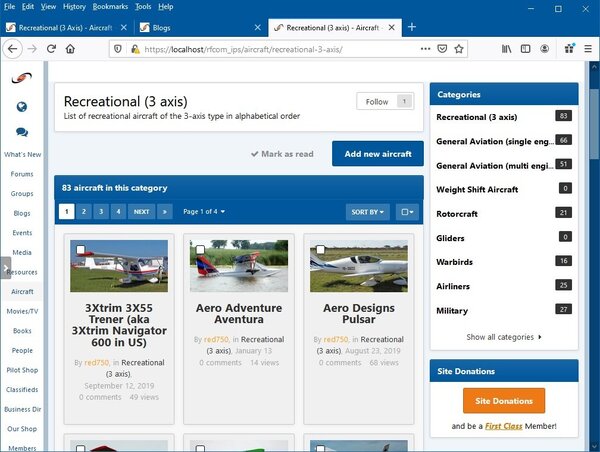Open a new browser tab with plus icon
Image resolution: width=600 pixels, height=452 pixels.
pyautogui.click(x=412, y=26)
